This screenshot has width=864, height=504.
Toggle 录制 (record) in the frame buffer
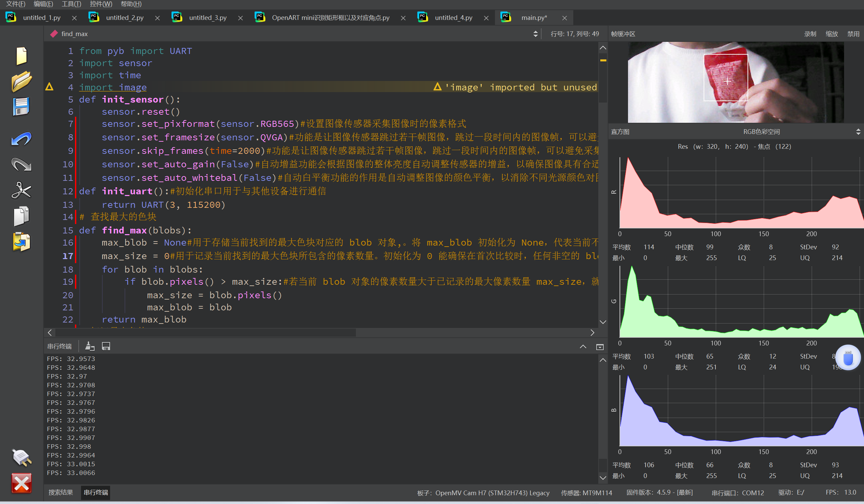[810, 34]
